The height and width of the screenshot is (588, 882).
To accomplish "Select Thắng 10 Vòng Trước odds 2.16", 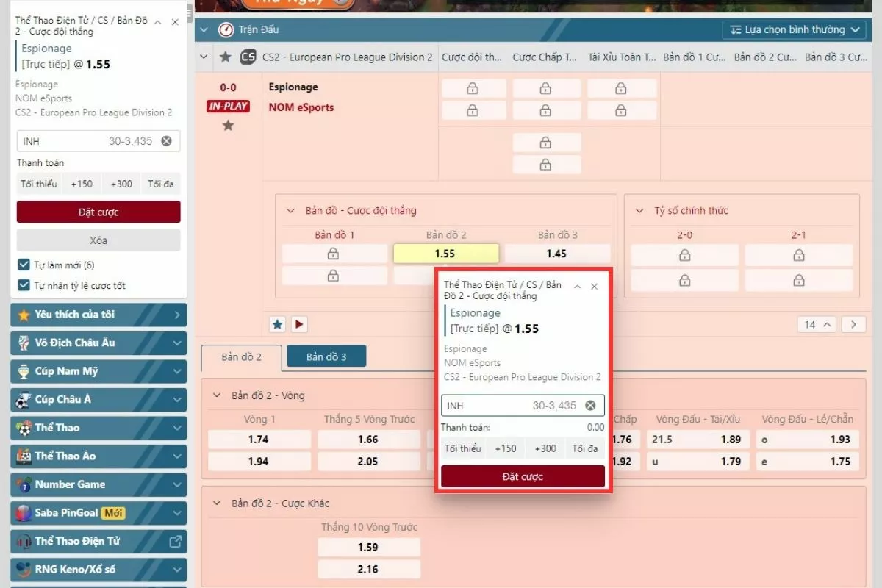I will click(369, 569).
